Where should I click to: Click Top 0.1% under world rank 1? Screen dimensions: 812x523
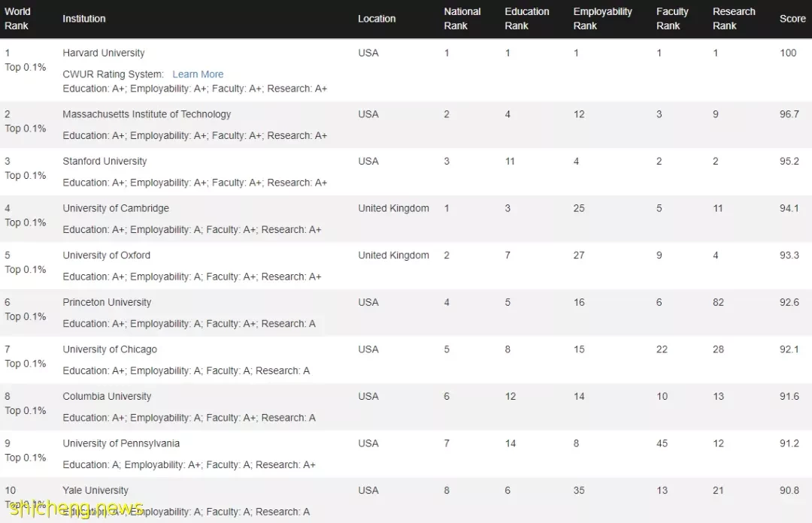[26, 68]
